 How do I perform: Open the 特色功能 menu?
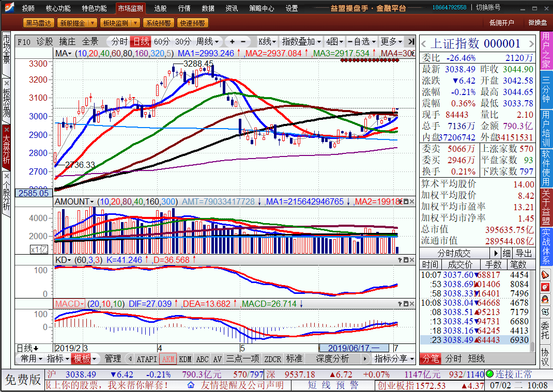(94, 8)
